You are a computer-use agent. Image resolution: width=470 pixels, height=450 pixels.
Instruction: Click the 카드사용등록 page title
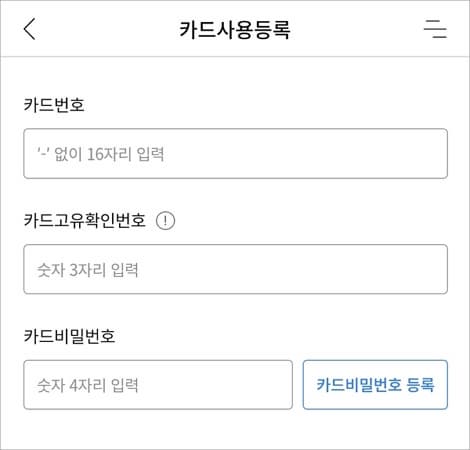[235, 30]
